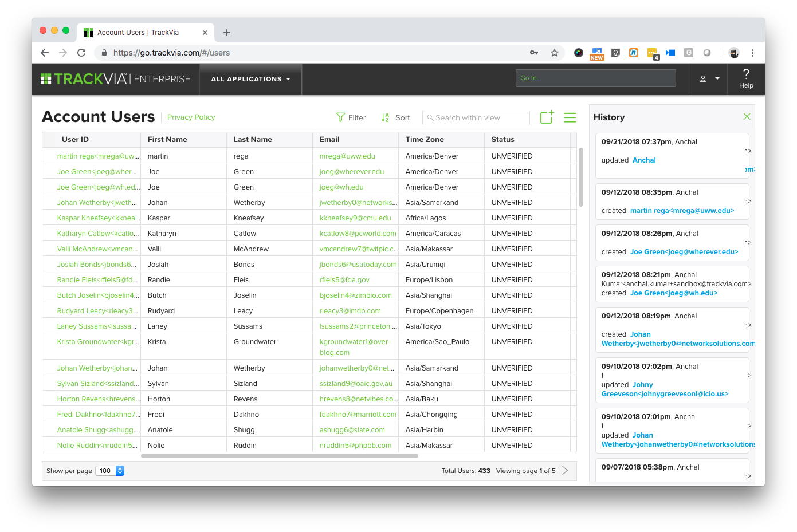This screenshot has width=797, height=532.
Task: Open user Krista Groundwater link
Action: (98, 341)
